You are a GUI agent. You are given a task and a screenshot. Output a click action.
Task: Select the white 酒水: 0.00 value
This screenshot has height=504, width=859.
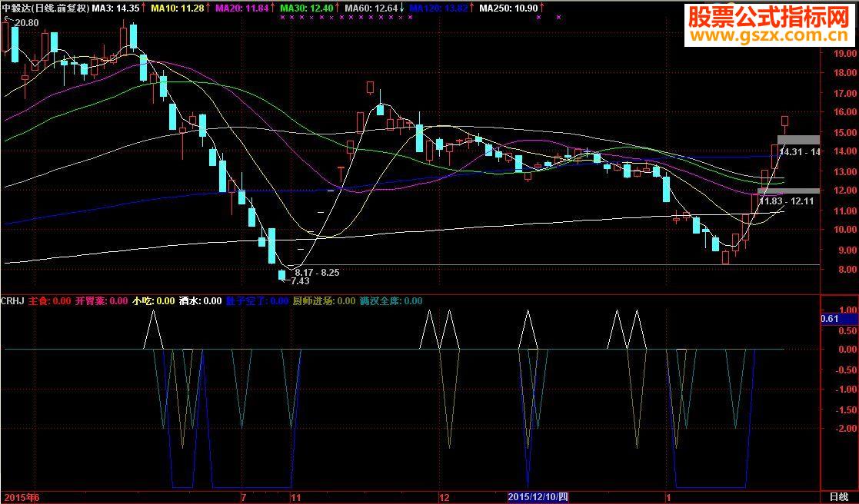point(201,301)
